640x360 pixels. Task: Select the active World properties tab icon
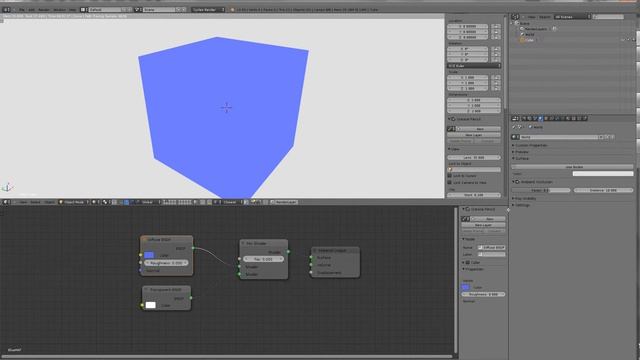coord(540,118)
